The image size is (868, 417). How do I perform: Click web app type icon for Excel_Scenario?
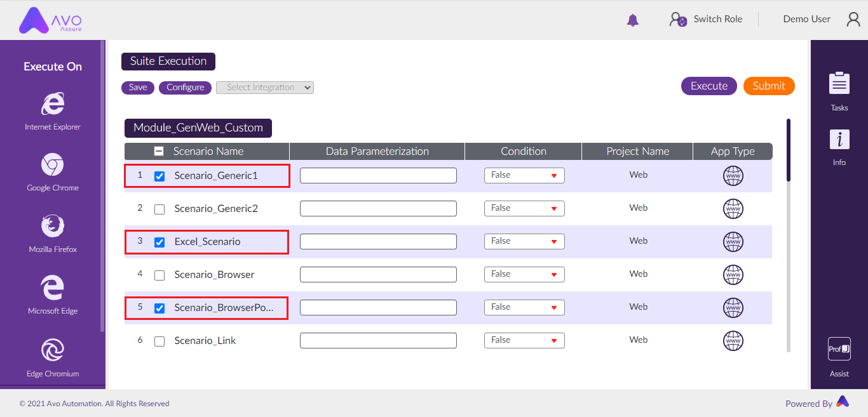(x=733, y=242)
